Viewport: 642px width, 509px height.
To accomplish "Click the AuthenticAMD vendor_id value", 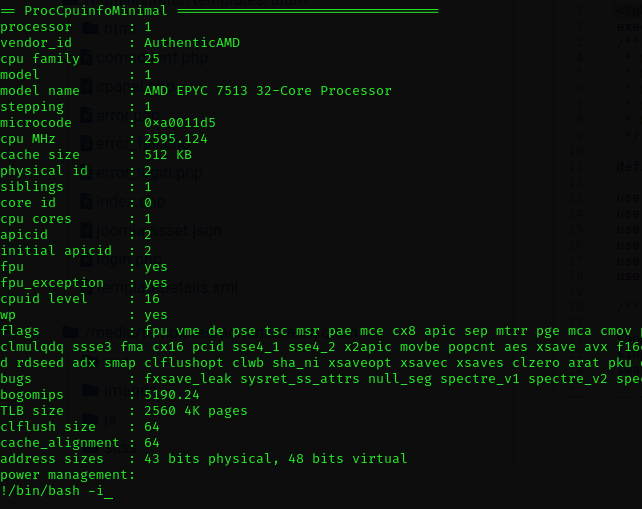I will 192,43.
